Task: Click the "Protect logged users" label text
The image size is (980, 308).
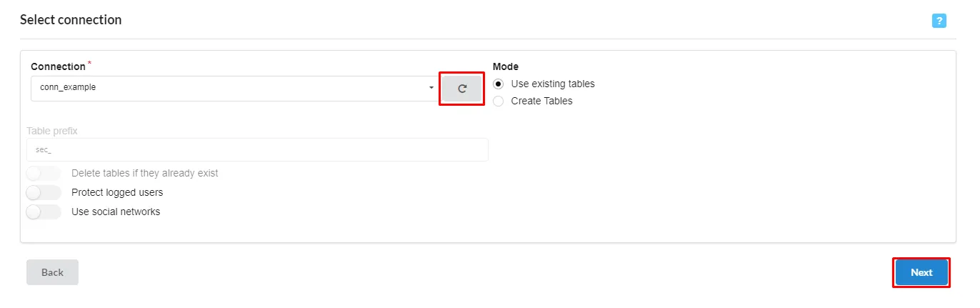Action: coord(117,192)
